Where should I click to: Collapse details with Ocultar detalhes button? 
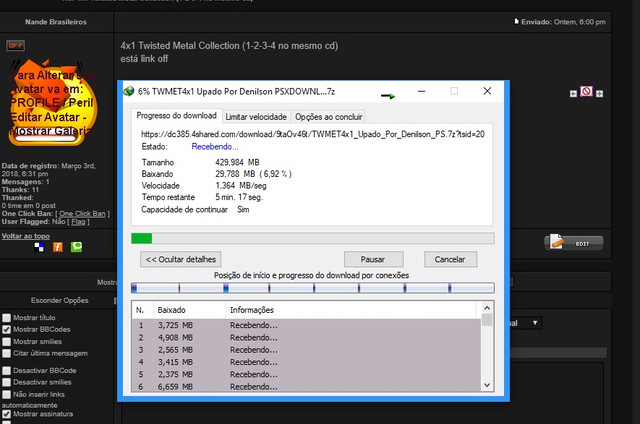pyautogui.click(x=181, y=259)
